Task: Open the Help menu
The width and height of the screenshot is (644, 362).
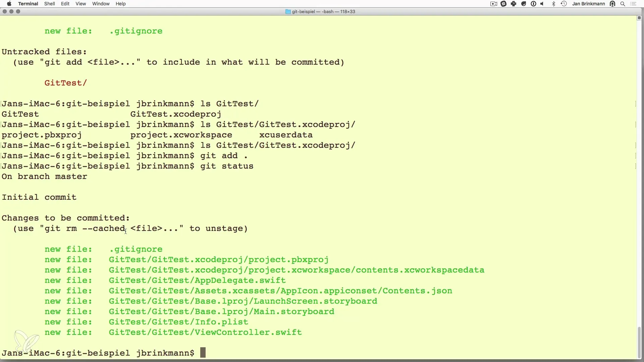Action: point(121,4)
